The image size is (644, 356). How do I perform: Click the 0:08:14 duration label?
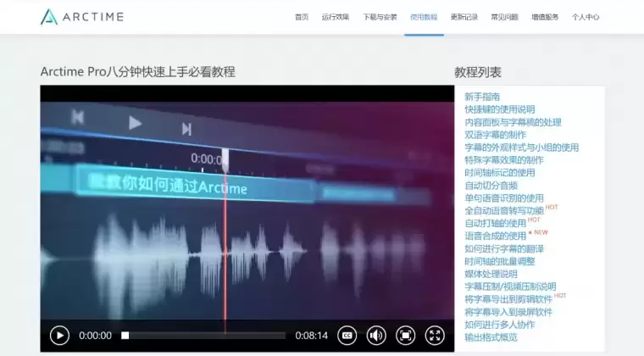point(311,336)
